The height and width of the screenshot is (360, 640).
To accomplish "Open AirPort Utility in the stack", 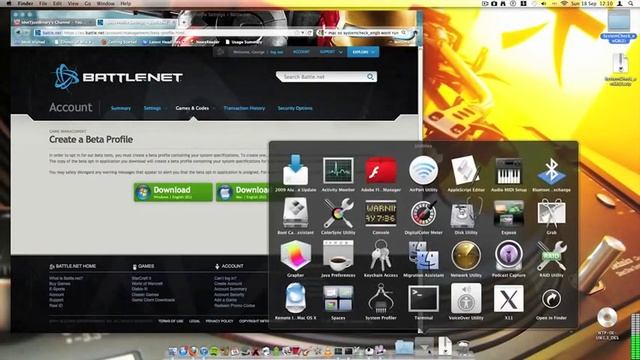I will coord(423,171).
